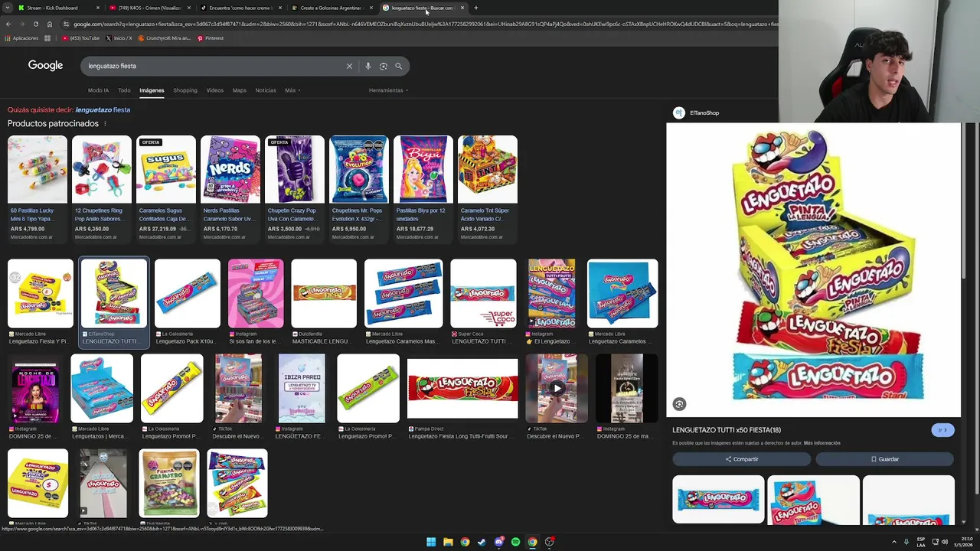Open the 60 Pastillas Lucky Mini sponsored product
Viewport: 980px width, 551px height.
[37, 188]
